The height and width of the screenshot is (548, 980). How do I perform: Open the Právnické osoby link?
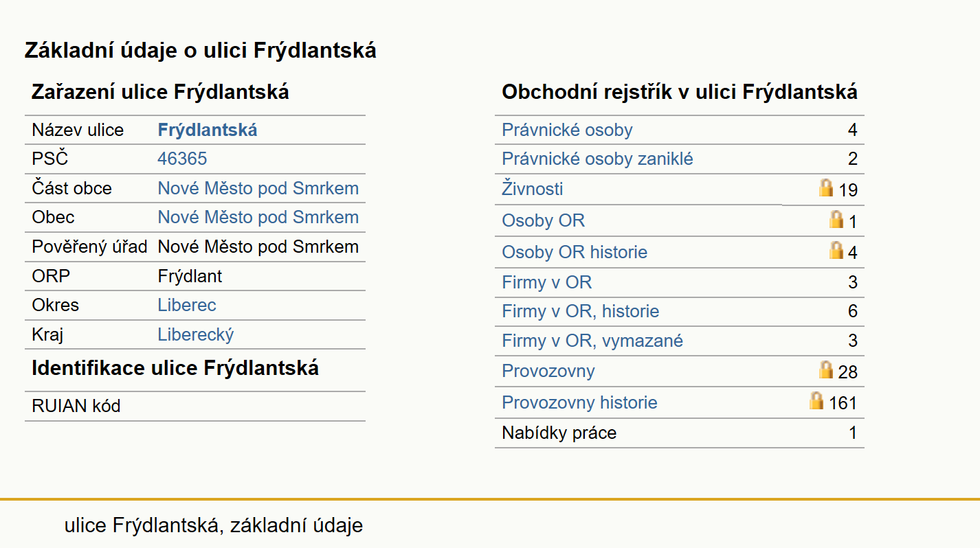[567, 130]
